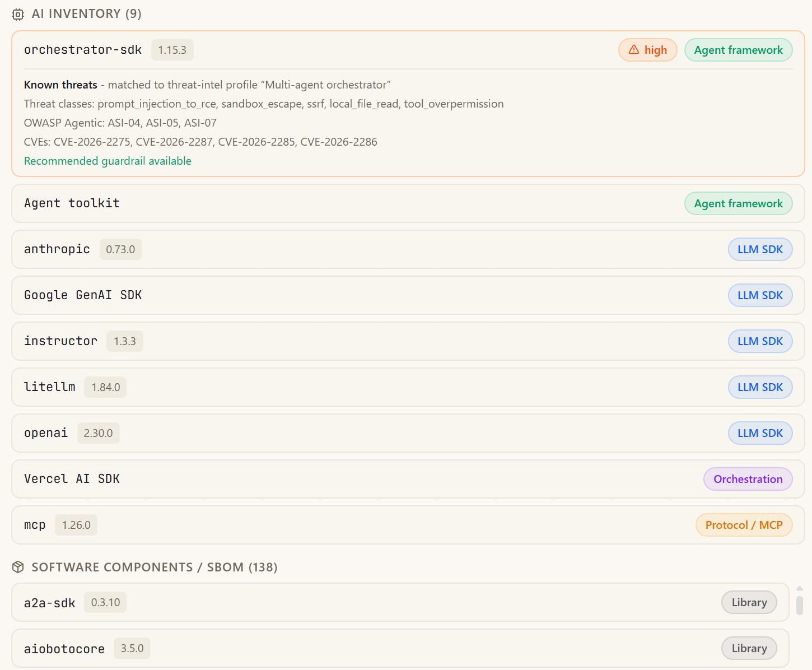Click version 3.5.0 badge

132,648
